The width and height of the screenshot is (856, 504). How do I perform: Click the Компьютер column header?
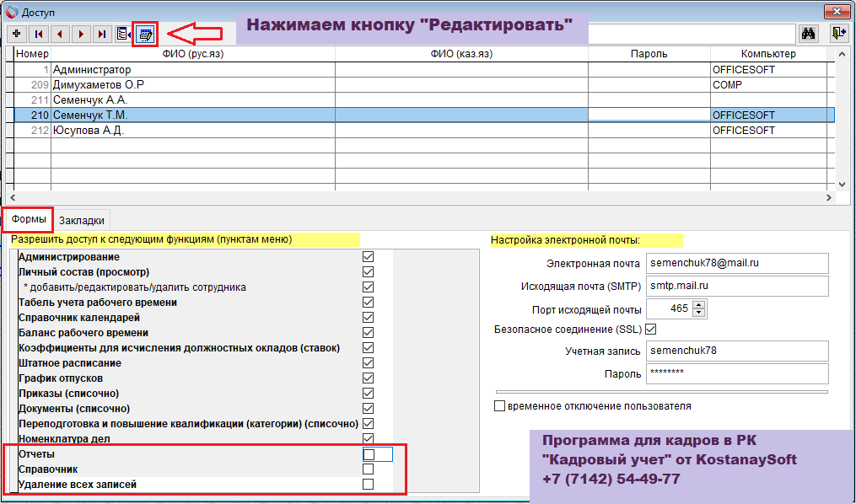pyautogui.click(x=768, y=54)
